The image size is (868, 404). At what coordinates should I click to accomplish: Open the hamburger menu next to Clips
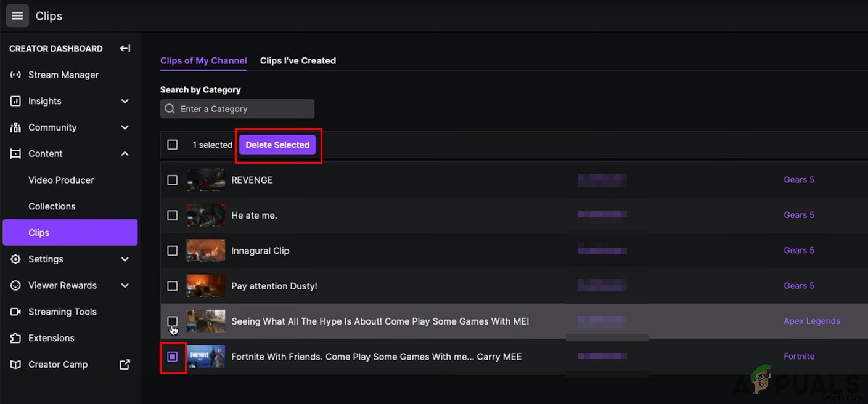coord(17,15)
